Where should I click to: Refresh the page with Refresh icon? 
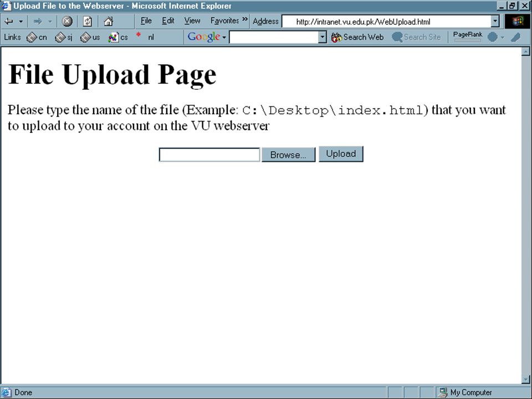click(x=88, y=22)
